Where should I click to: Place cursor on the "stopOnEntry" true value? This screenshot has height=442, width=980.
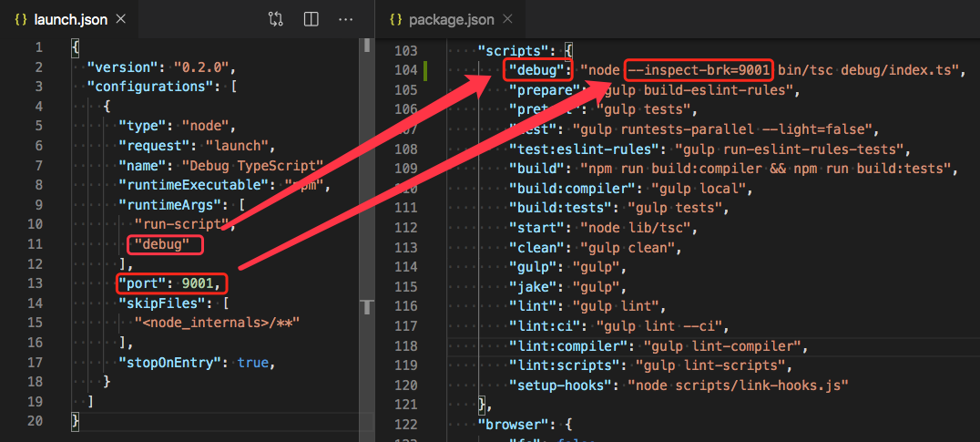[252, 362]
